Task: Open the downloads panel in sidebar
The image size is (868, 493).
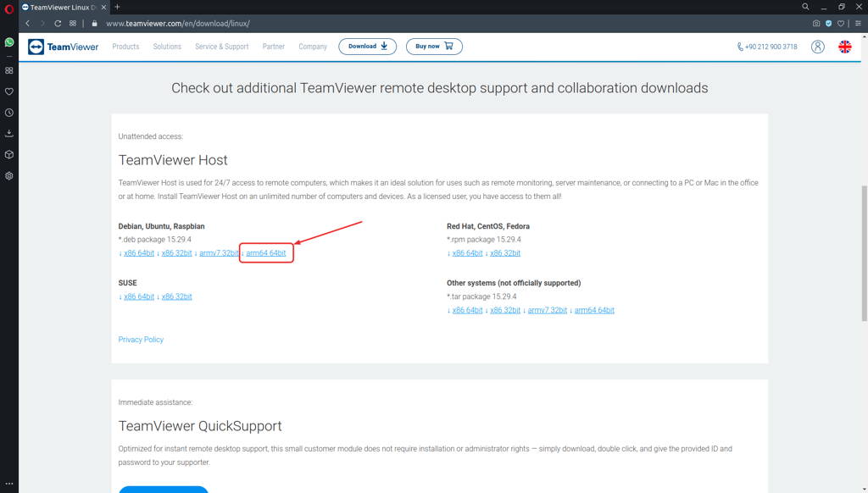Action: (8, 133)
